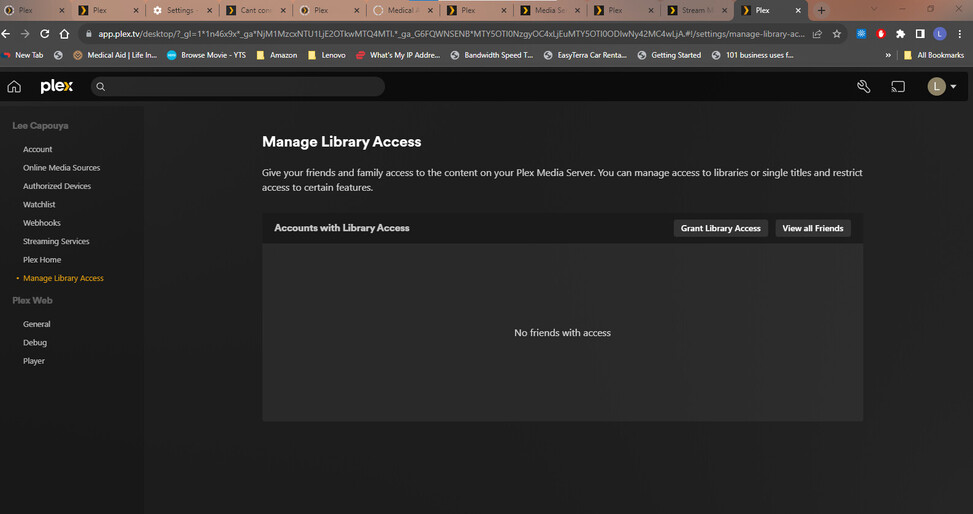Click the browser forward arrow
Image resolution: width=973 pixels, height=514 pixels.
[25, 34]
